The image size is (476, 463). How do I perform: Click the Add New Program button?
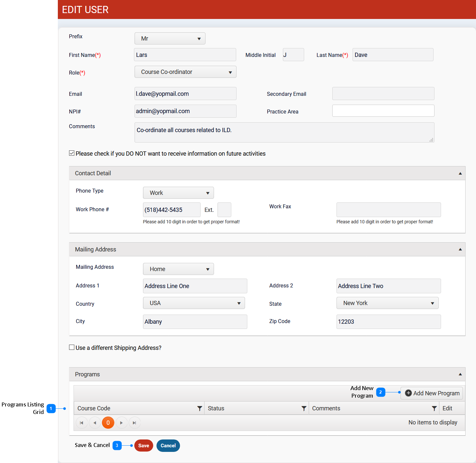point(432,393)
